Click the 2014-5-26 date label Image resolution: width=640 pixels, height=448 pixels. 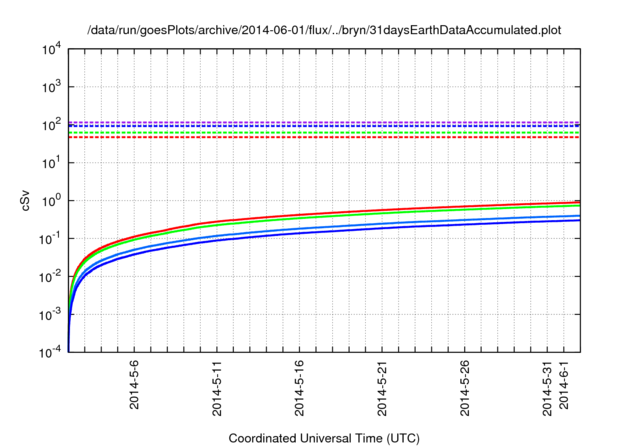point(464,388)
